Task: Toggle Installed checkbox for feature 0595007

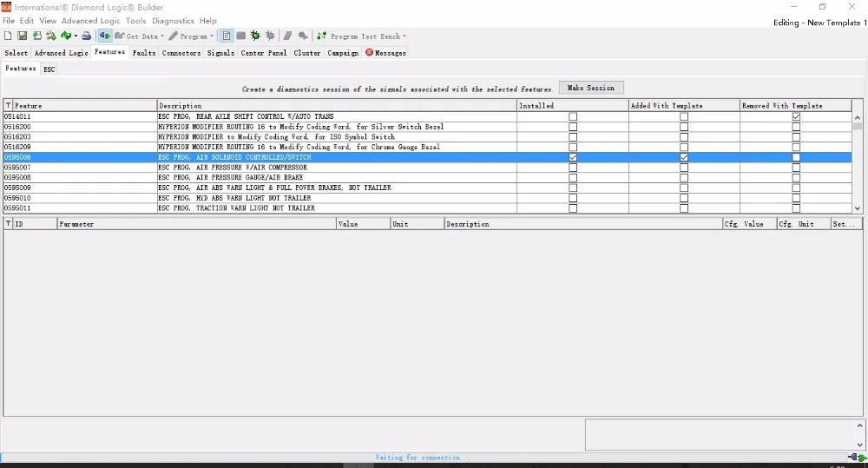Action: click(x=573, y=168)
